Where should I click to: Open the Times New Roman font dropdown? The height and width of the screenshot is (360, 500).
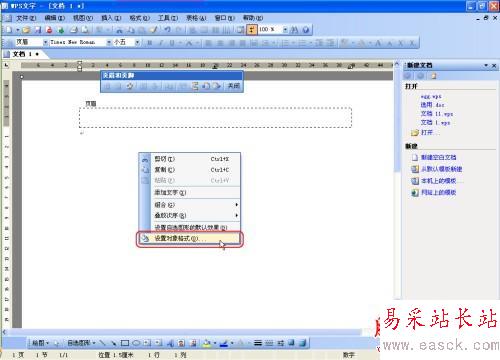(109, 42)
